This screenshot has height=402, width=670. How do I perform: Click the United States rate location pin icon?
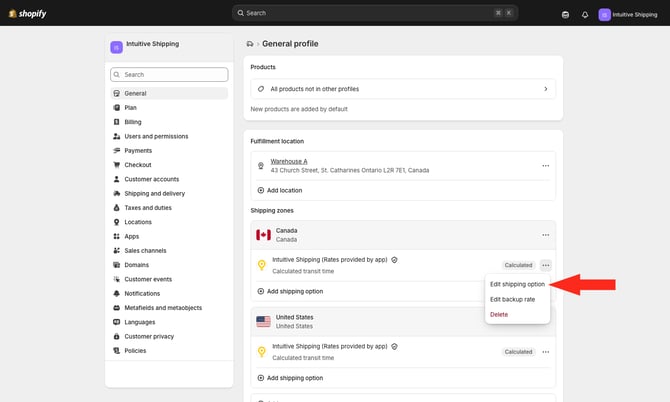[x=262, y=352]
